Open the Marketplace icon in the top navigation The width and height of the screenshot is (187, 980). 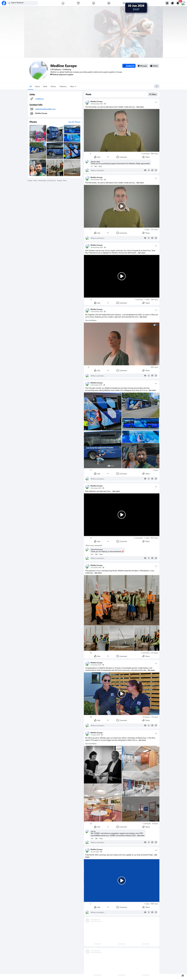93,3
